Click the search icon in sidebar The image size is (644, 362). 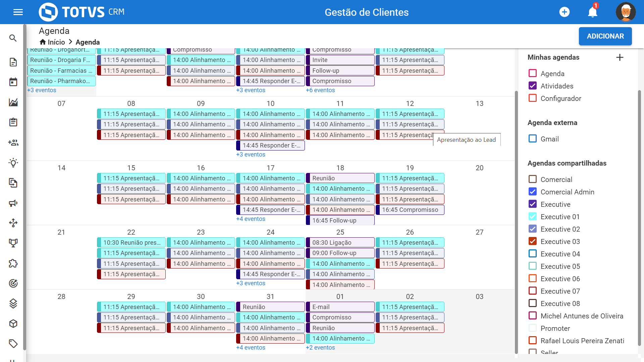(x=13, y=38)
